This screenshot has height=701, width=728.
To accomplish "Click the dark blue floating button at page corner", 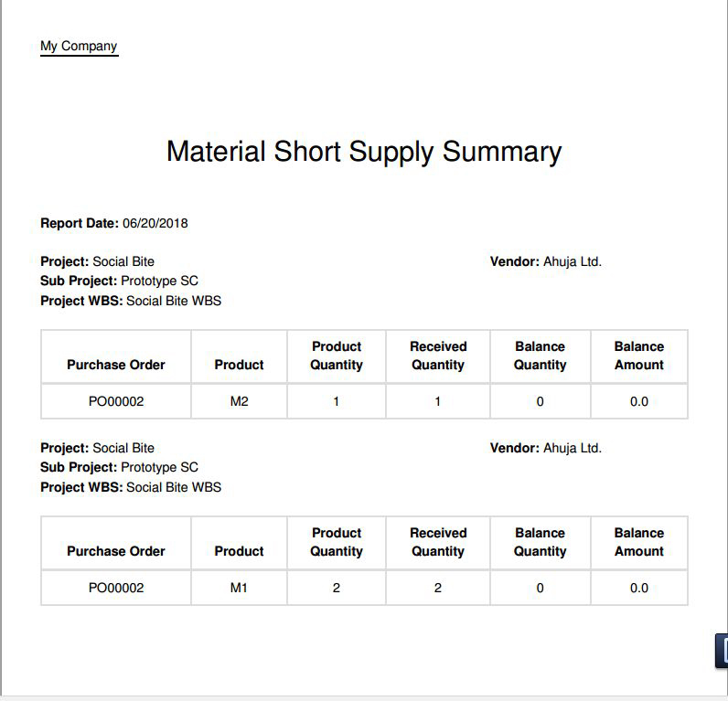I will point(722,651).
